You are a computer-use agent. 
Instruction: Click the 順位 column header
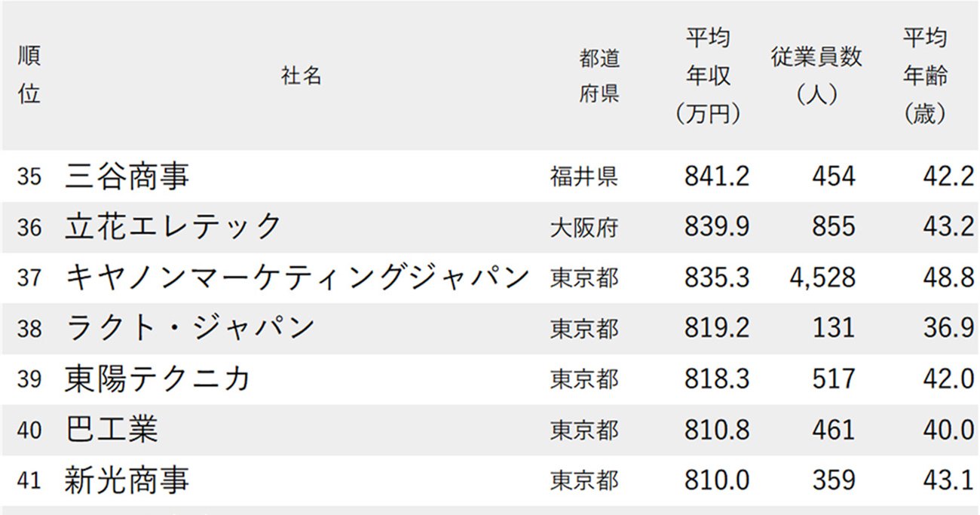(x=29, y=75)
